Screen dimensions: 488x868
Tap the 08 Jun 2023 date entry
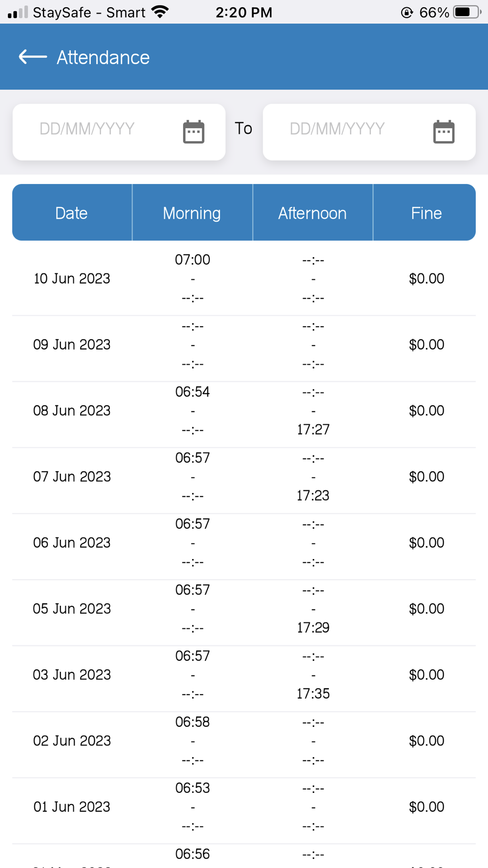pos(72,411)
